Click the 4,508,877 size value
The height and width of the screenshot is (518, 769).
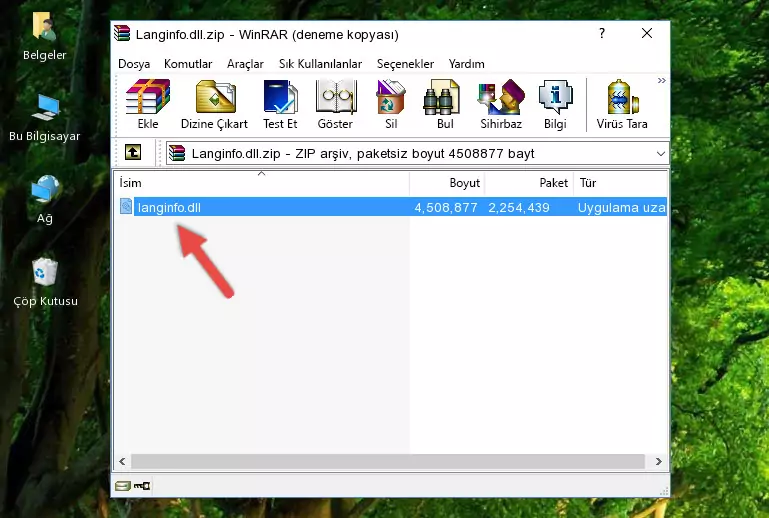pyautogui.click(x=446, y=207)
